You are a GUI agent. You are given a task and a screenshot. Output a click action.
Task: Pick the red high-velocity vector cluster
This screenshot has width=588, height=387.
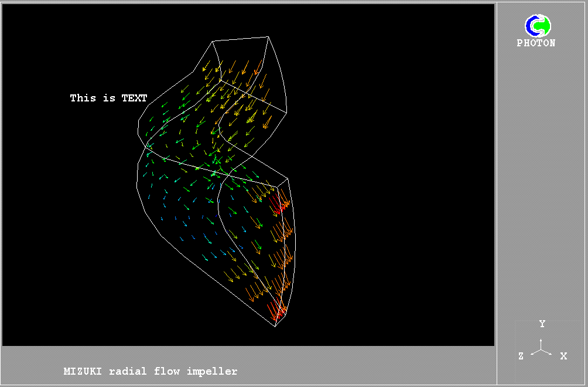[x=281, y=206]
